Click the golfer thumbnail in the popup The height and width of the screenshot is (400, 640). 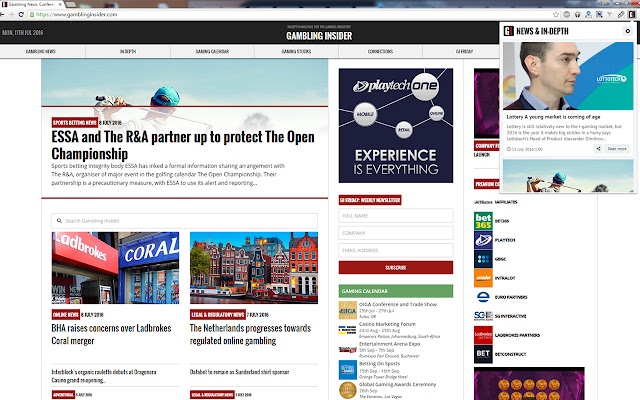pyautogui.click(x=568, y=176)
